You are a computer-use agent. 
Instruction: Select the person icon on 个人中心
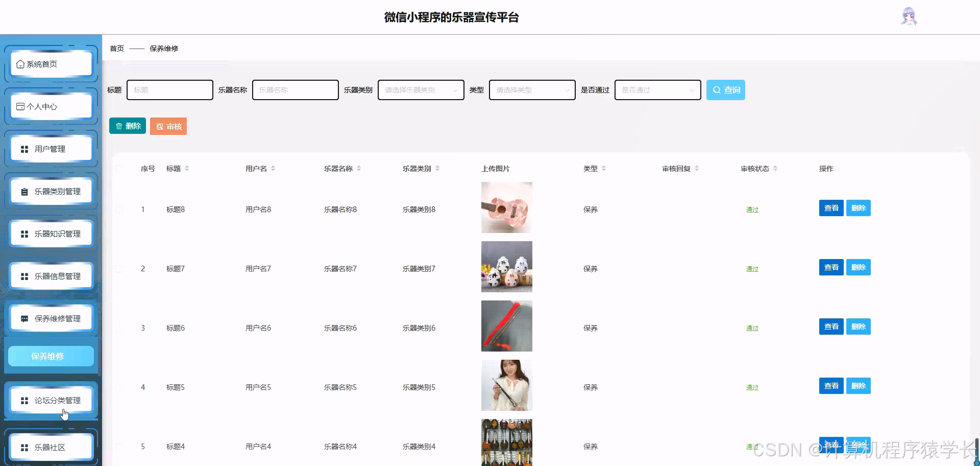click(x=20, y=106)
